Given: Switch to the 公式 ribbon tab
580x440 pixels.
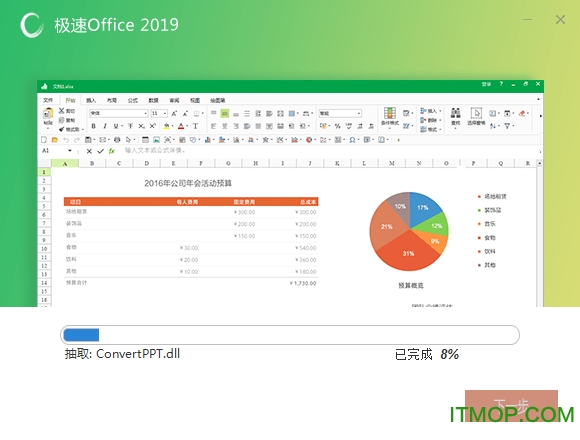Looking at the screenshot, I should click(133, 100).
